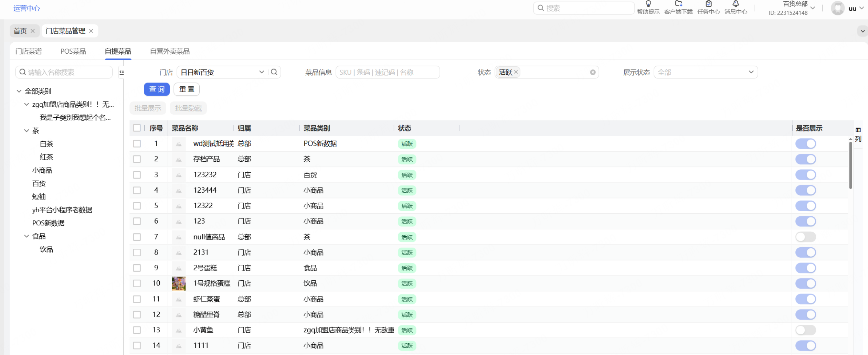Collapse the category tree panel icon
This screenshot has width=868, height=355.
(x=121, y=72)
